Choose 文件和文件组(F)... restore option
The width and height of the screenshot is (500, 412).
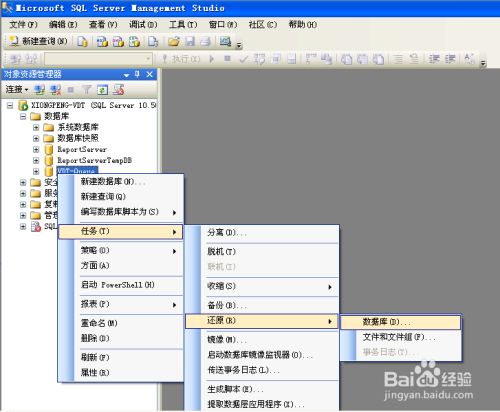401,337
